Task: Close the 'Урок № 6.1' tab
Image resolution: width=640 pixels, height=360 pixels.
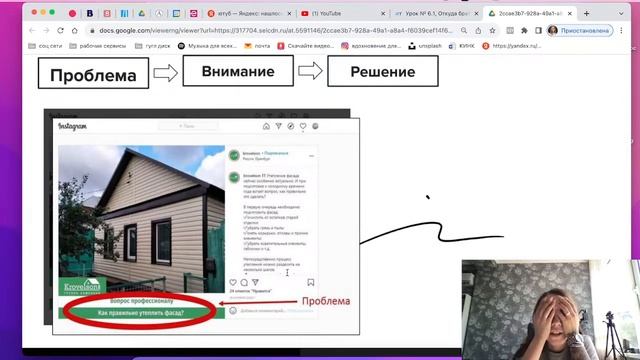Action: (476, 13)
